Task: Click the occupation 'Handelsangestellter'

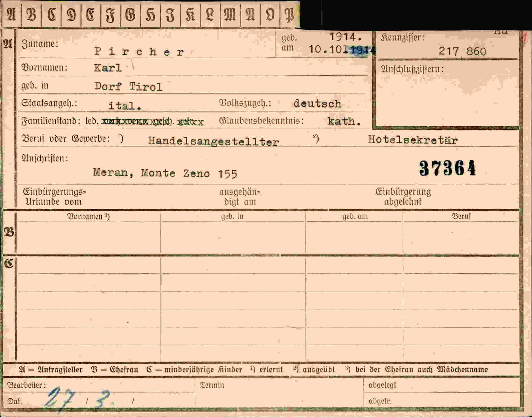Action: [x=213, y=141]
